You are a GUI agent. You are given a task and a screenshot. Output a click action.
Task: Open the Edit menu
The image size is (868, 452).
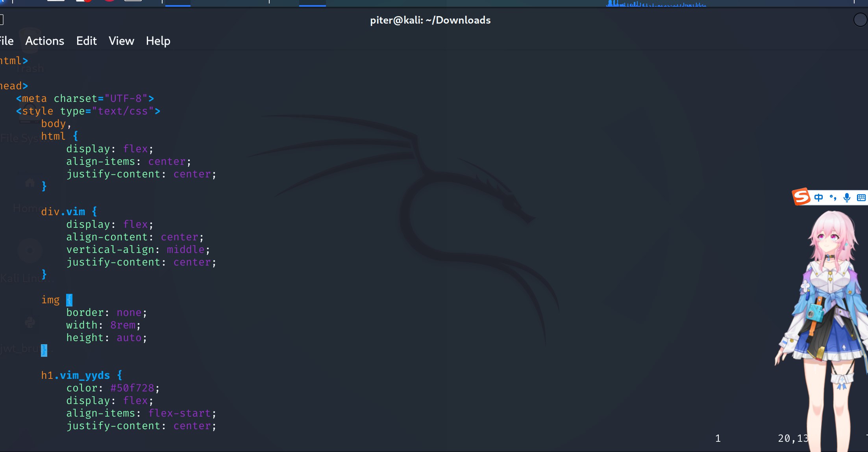[86, 41]
